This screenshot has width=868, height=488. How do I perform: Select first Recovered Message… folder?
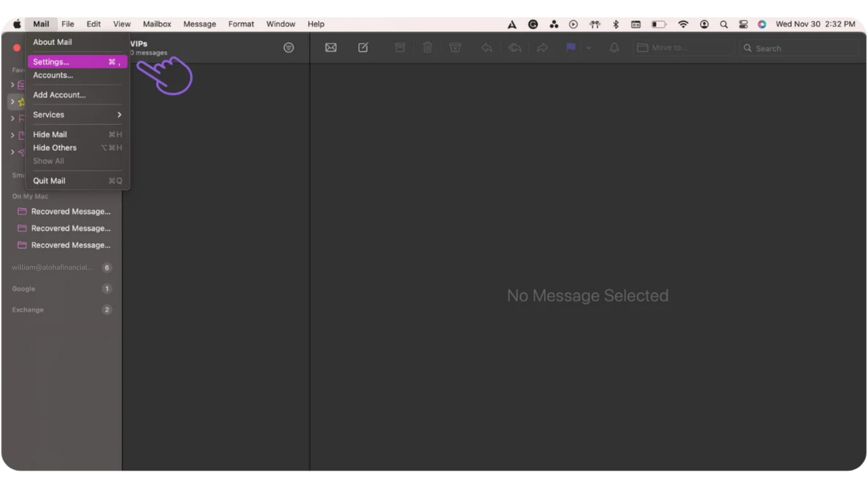pyautogui.click(x=64, y=212)
